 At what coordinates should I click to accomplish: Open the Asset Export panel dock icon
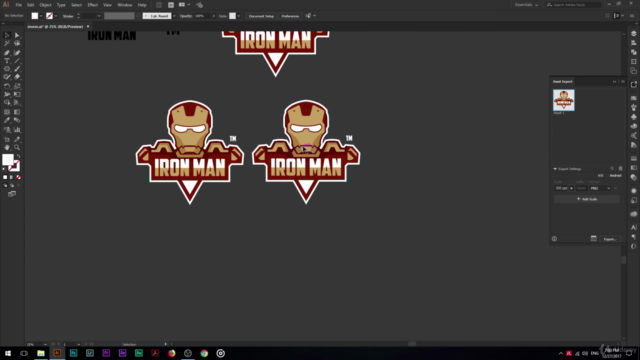pyautogui.click(x=633, y=84)
